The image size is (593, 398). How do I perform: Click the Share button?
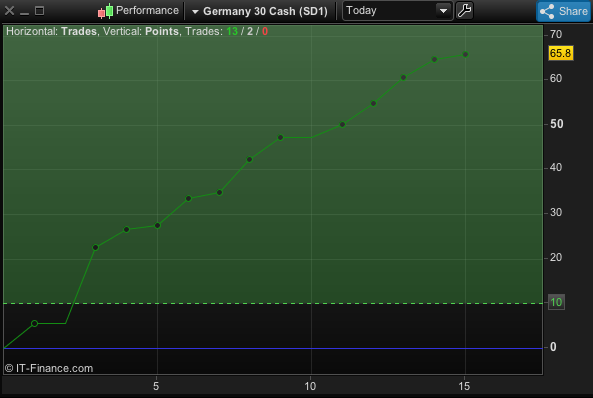click(x=564, y=11)
